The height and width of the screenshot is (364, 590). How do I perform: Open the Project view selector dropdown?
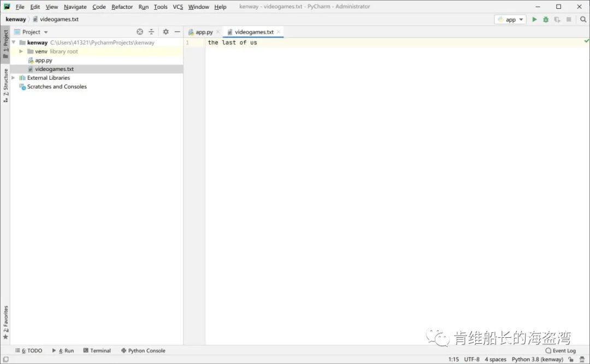coord(34,32)
